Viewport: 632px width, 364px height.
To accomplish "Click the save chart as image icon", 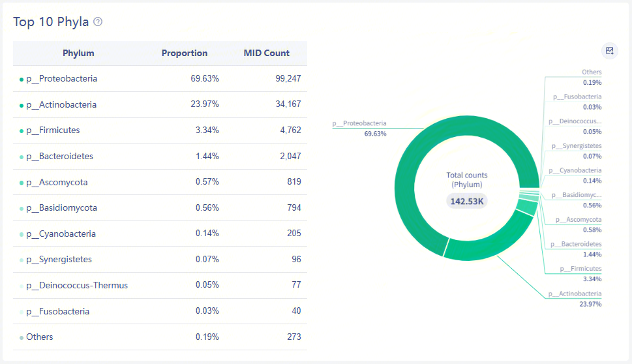I will click(609, 51).
